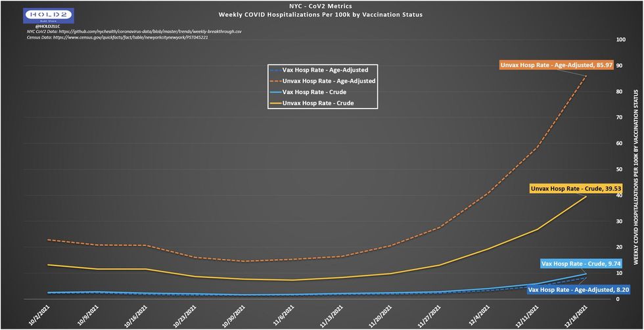Viewport: 644px width, 330px height.
Task: Click the orange Unvax Age-Adjusted 85.97 data label
Action: pos(557,65)
